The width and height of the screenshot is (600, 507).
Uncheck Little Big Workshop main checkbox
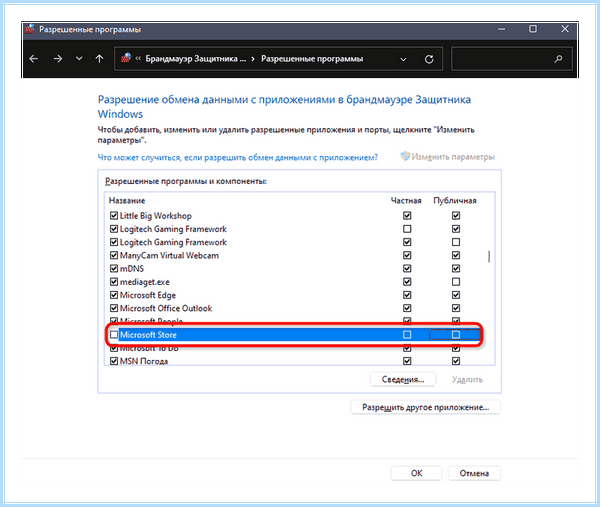click(114, 215)
